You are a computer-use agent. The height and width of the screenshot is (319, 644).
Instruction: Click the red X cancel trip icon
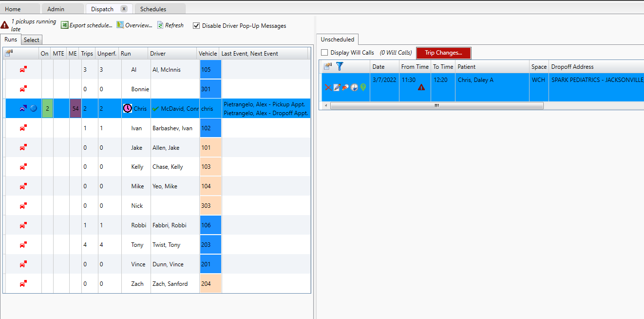click(328, 87)
